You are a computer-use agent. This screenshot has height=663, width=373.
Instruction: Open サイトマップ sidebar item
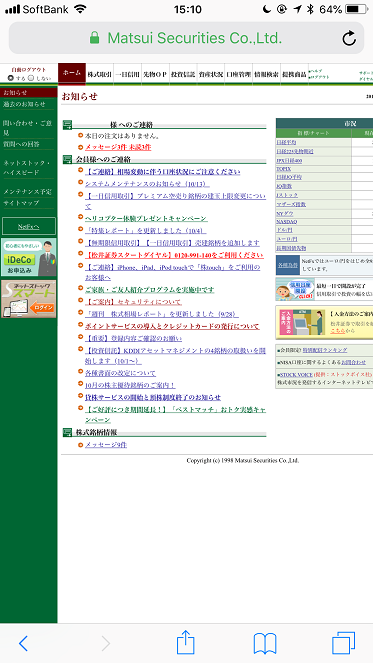(x=21, y=203)
